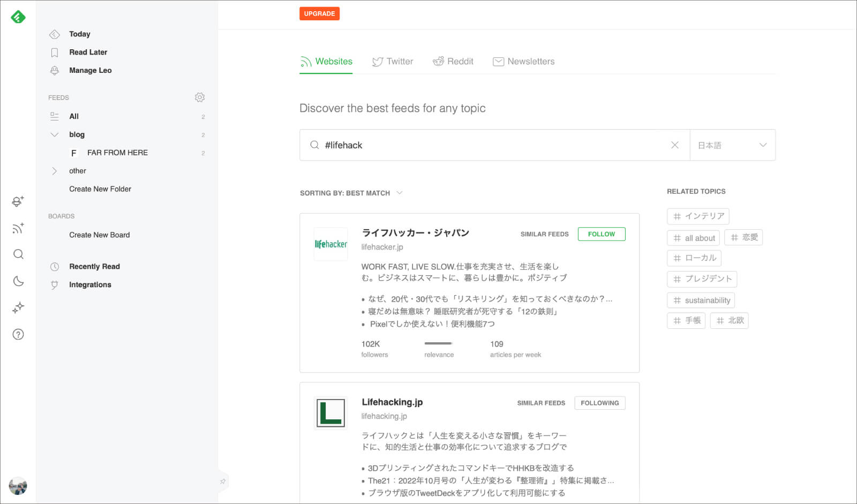Viewport: 857px width, 504px height.
Task: Click the add feed icon in left rail
Action: click(x=18, y=228)
